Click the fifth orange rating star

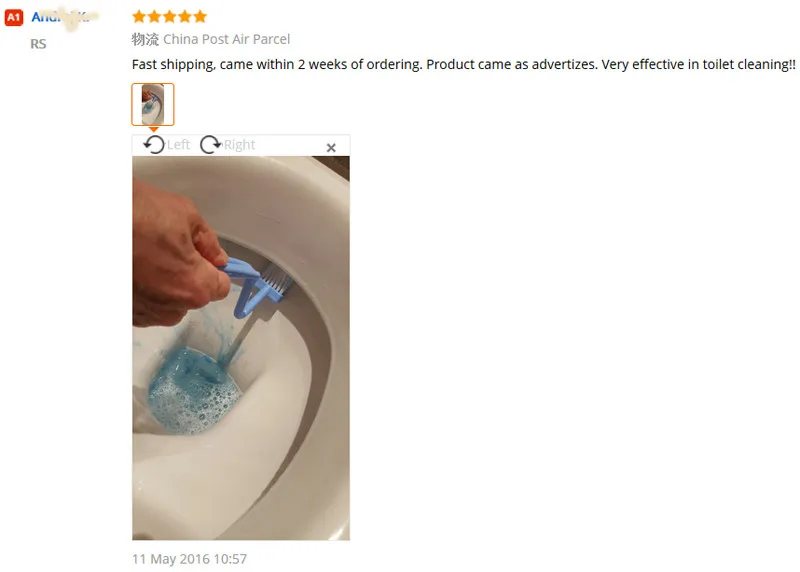point(200,17)
